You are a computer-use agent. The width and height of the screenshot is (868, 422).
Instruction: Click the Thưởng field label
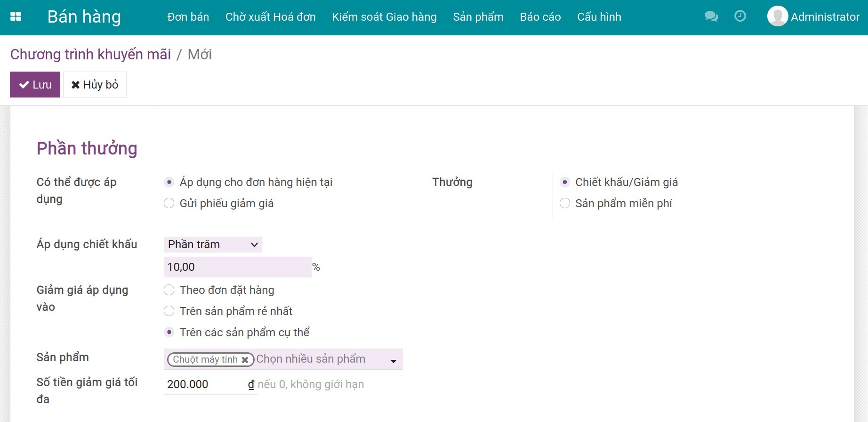pyautogui.click(x=452, y=182)
